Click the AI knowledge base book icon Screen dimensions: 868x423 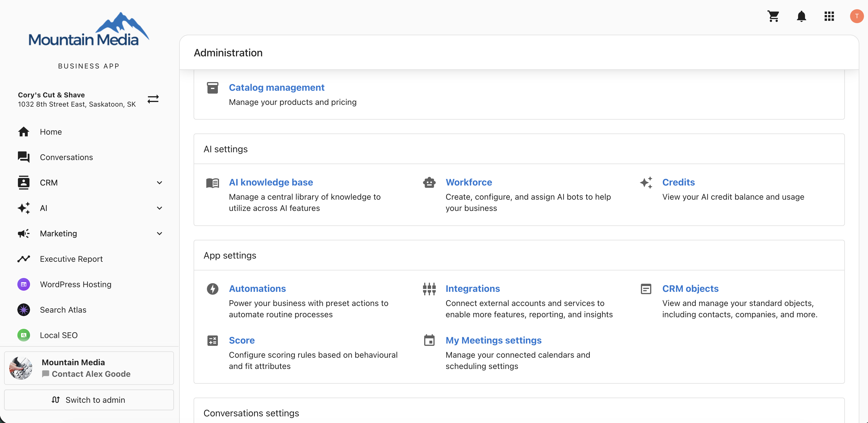212,183
